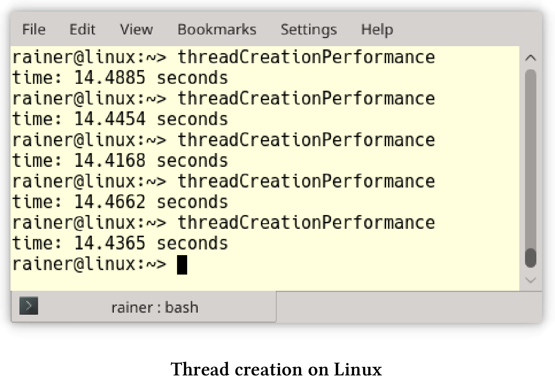Image resolution: width=555 pixels, height=392 pixels.
Task: Open the Edit menu
Action: click(82, 30)
